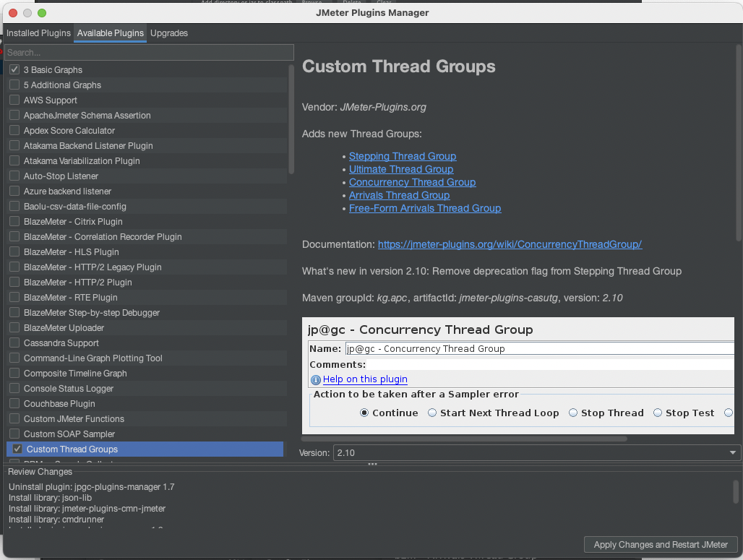Image resolution: width=743 pixels, height=560 pixels.
Task: Uncheck Custom Thread Groups checkbox
Action: (x=17, y=449)
